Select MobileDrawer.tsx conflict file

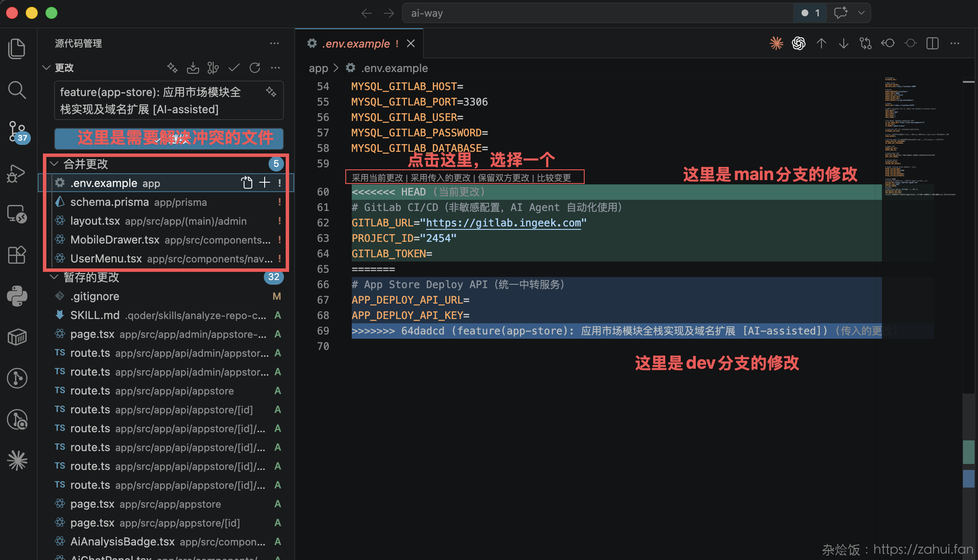(166, 240)
